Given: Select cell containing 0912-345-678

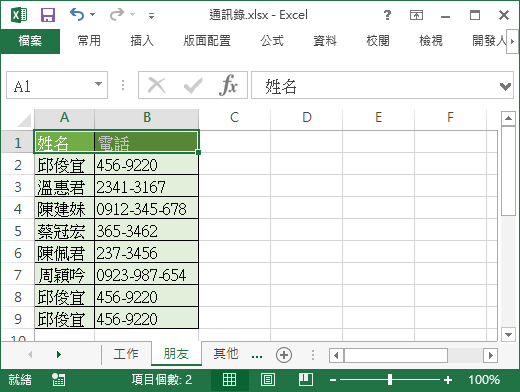Looking at the screenshot, I should 147,209.
